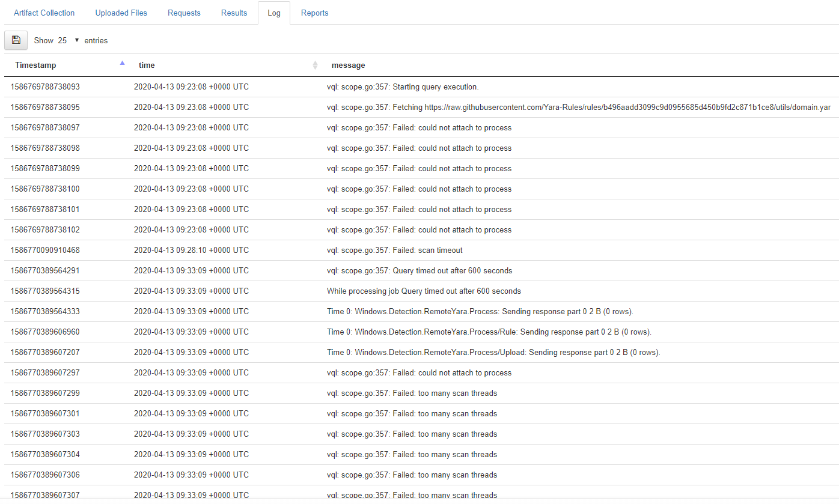Switch to the Results tab
The height and width of the screenshot is (504, 839).
point(234,13)
